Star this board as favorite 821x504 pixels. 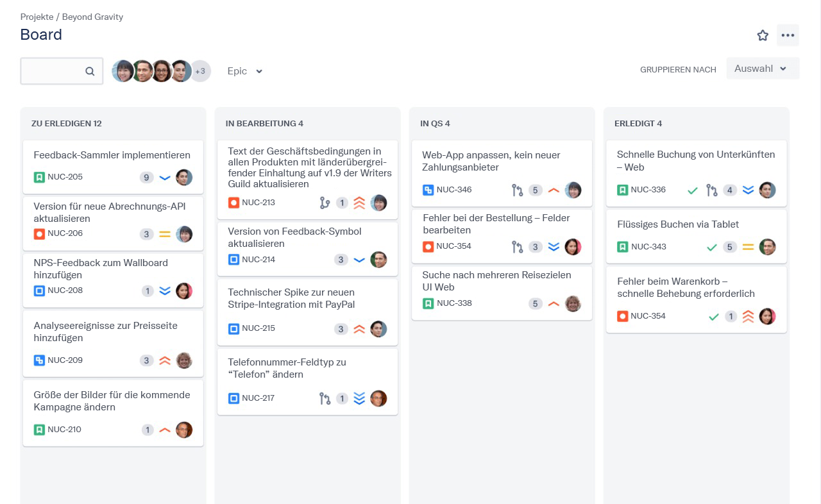coord(763,35)
